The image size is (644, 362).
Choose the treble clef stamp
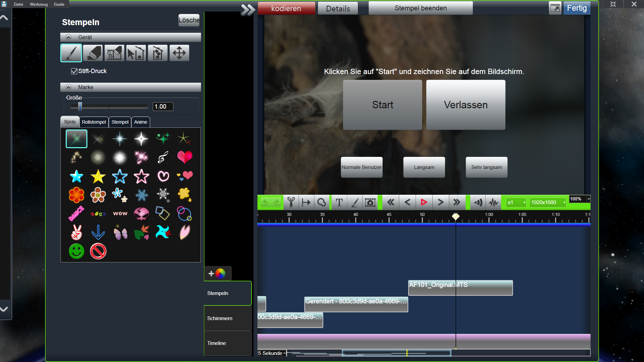[163, 157]
